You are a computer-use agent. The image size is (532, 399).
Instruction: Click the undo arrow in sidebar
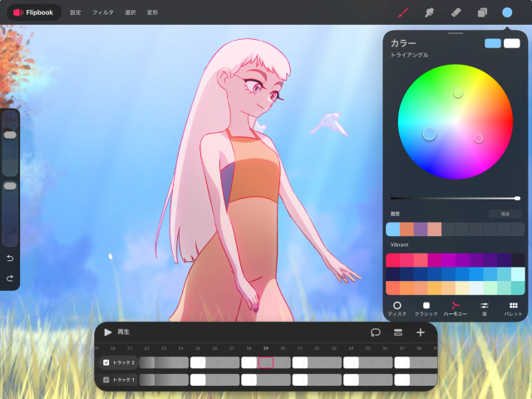(10, 259)
